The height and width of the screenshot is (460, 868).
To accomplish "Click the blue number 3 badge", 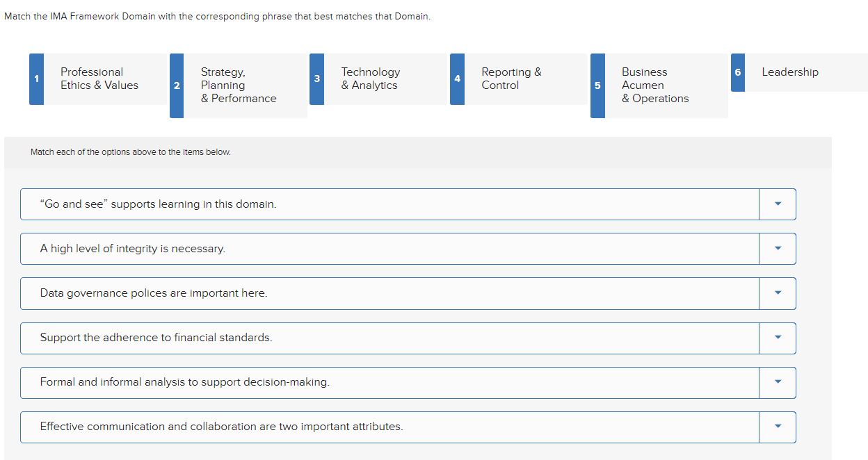I will click(317, 79).
